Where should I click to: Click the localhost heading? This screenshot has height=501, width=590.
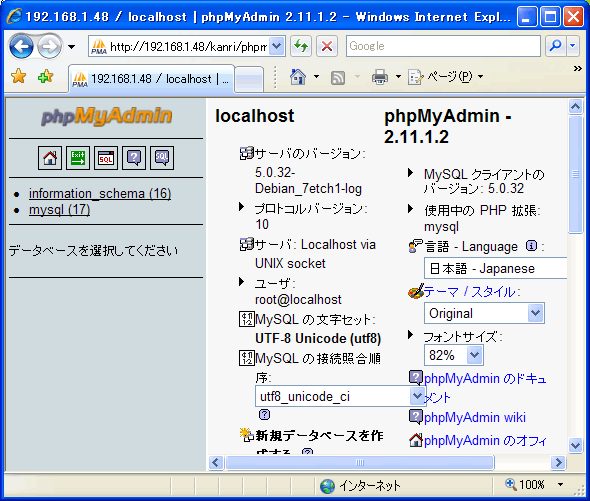(255, 116)
